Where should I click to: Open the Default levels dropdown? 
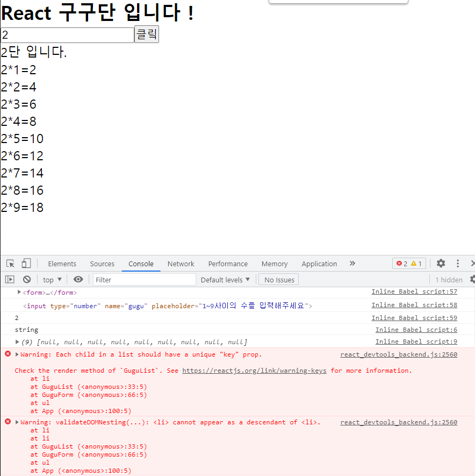(x=225, y=280)
